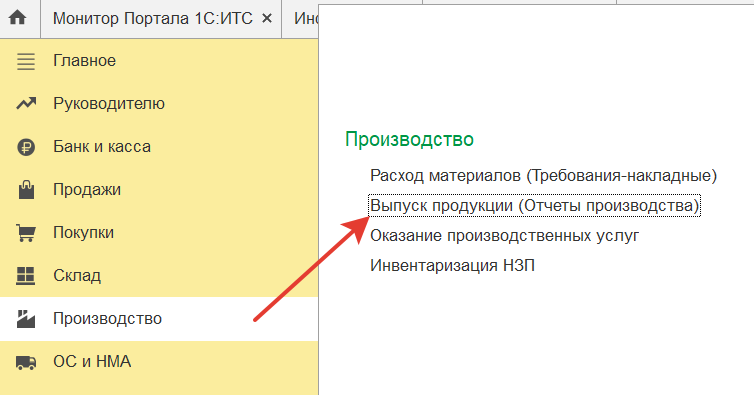Click the shopping bag icon beside Продажи
This screenshot has width=754, height=395.
pos(26,189)
